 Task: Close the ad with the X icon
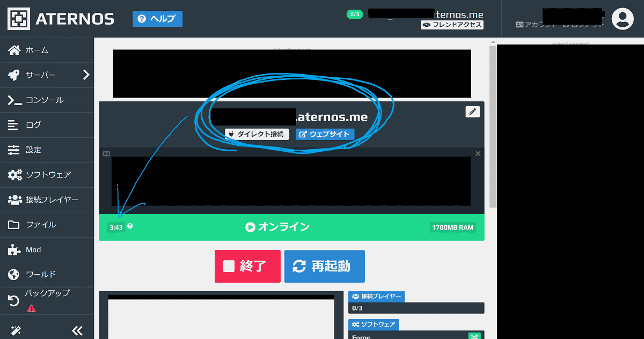click(478, 153)
